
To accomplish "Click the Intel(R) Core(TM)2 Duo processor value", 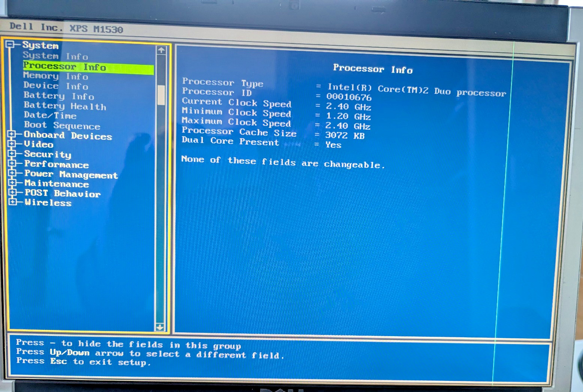I will [417, 90].
